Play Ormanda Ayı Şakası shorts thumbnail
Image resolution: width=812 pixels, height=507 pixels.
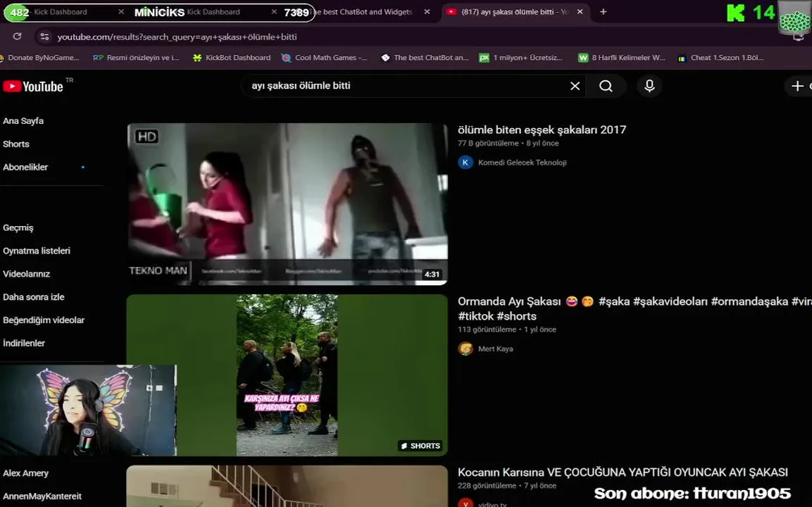click(x=287, y=375)
